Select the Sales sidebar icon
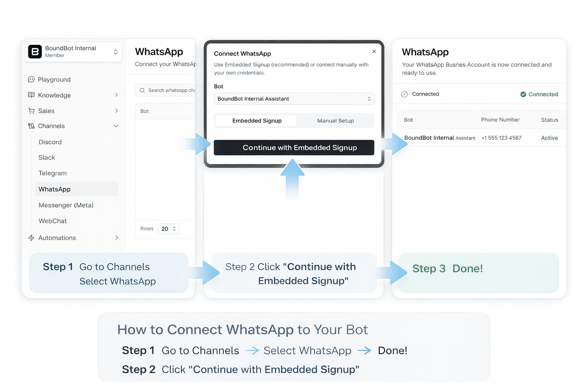Viewport: 588px width, 392px height. pos(31,111)
